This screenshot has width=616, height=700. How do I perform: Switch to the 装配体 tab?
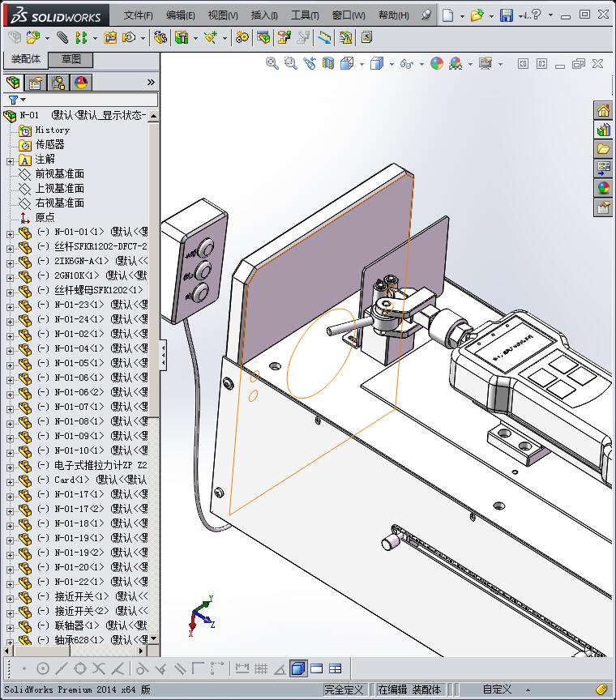26,59
